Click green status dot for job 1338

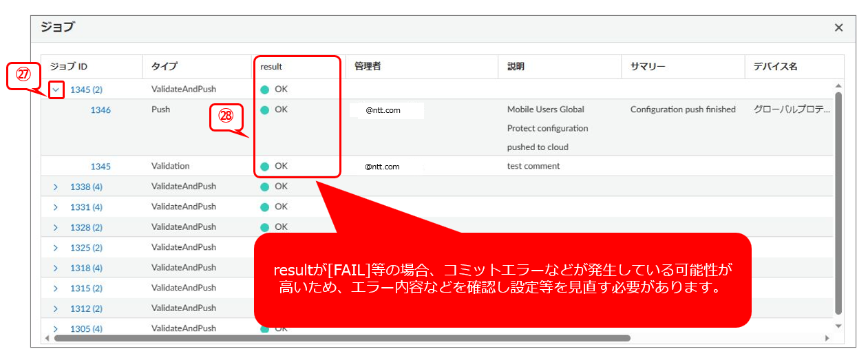(x=265, y=187)
